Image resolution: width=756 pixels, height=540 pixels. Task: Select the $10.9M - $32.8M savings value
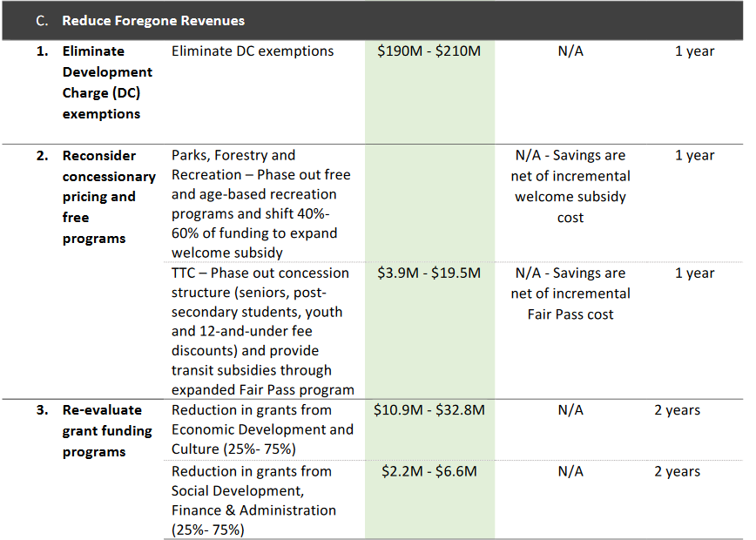tap(429, 410)
